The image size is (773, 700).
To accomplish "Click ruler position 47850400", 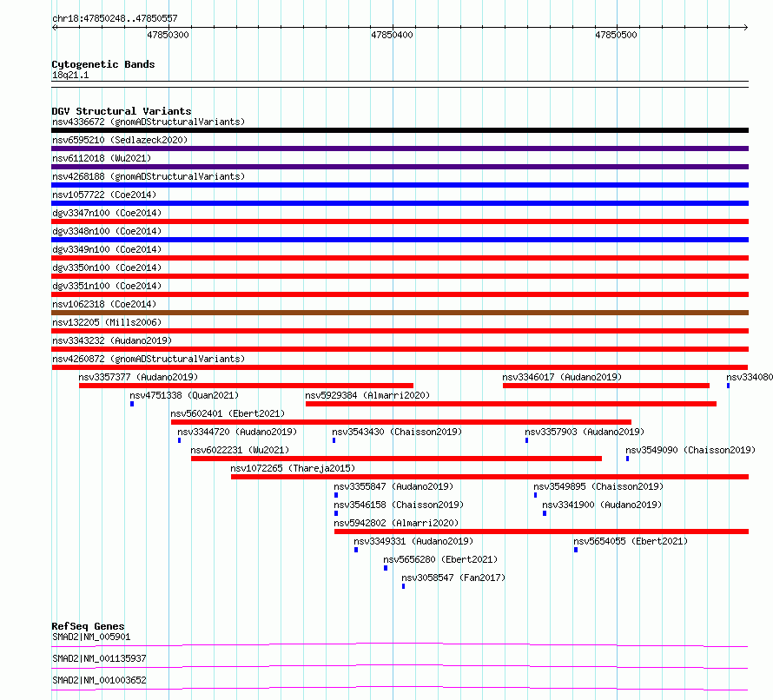I will (x=392, y=35).
